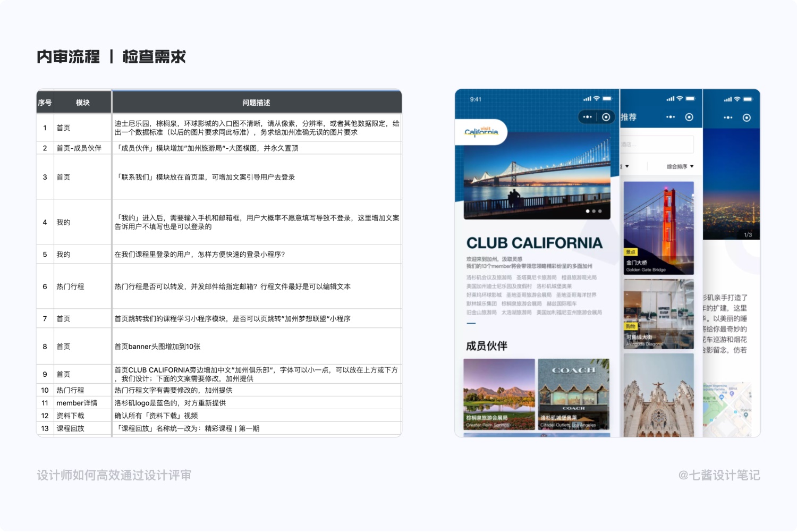797x532 pixels.
Task: Click the 购物 tag on the Avinguda Diagonal card
Action: point(631,326)
